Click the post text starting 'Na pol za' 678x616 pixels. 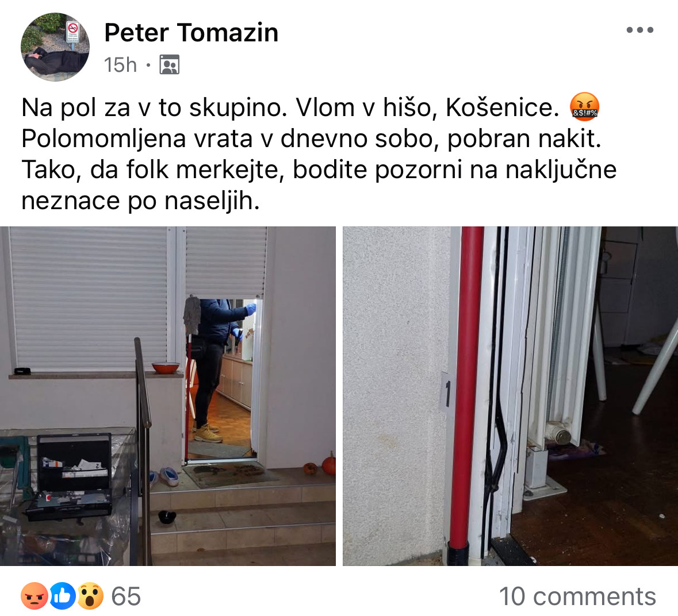pos(319,154)
